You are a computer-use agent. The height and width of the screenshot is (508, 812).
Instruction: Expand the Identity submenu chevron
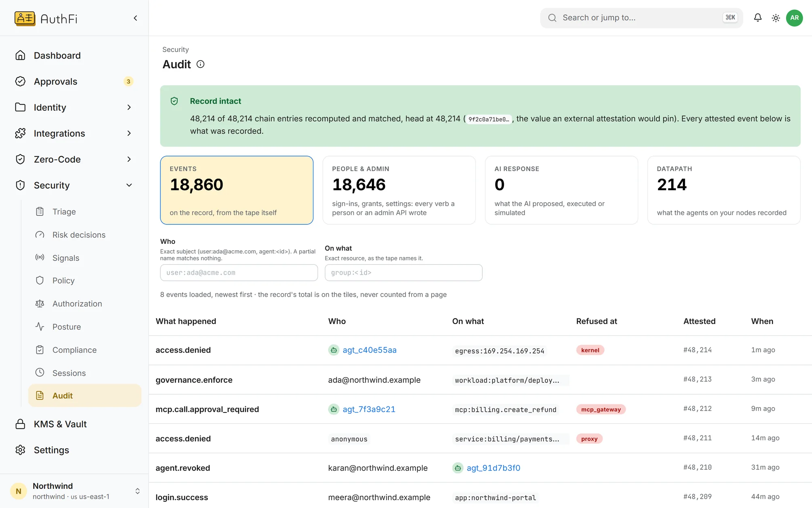point(129,107)
